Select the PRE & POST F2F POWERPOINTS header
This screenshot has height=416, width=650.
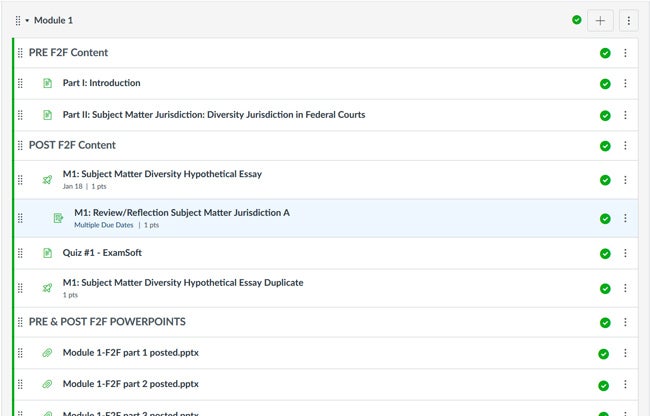tap(107, 322)
